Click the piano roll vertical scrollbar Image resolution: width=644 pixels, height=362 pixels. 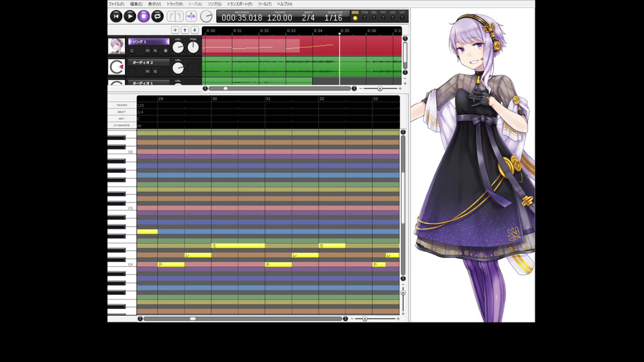coord(403,205)
